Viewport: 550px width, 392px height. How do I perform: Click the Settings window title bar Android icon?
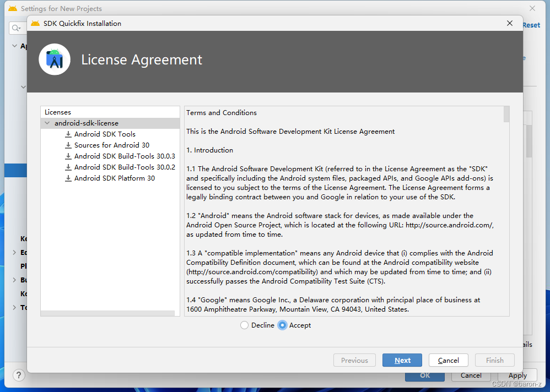coord(13,8)
